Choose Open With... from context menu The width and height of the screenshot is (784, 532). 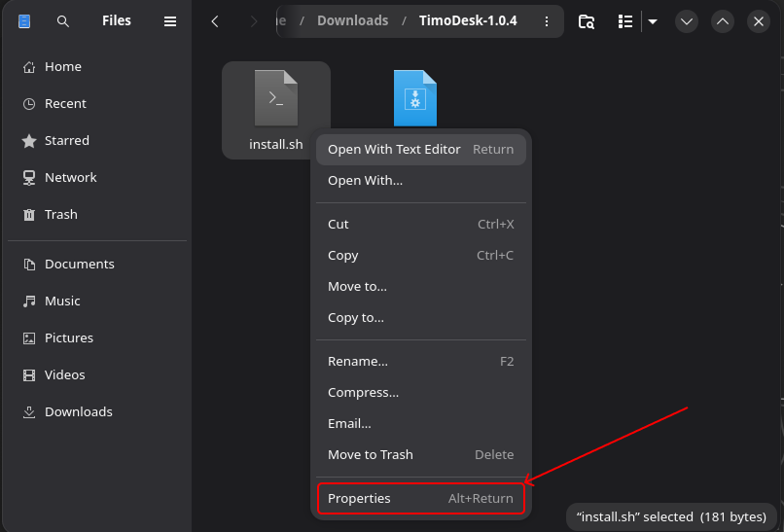point(421,181)
